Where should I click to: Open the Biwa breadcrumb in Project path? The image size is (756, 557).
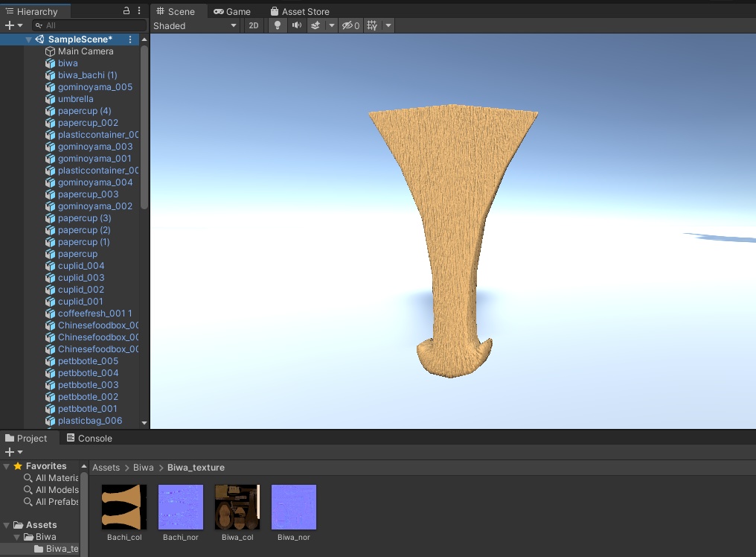point(143,467)
